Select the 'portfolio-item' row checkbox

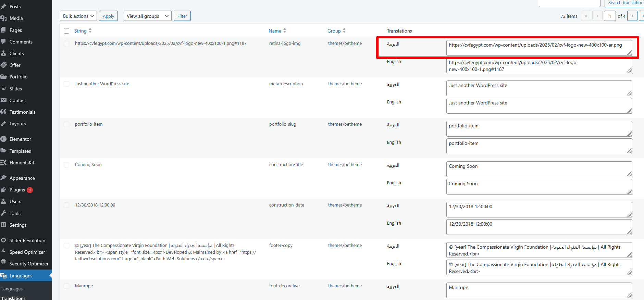click(x=66, y=124)
